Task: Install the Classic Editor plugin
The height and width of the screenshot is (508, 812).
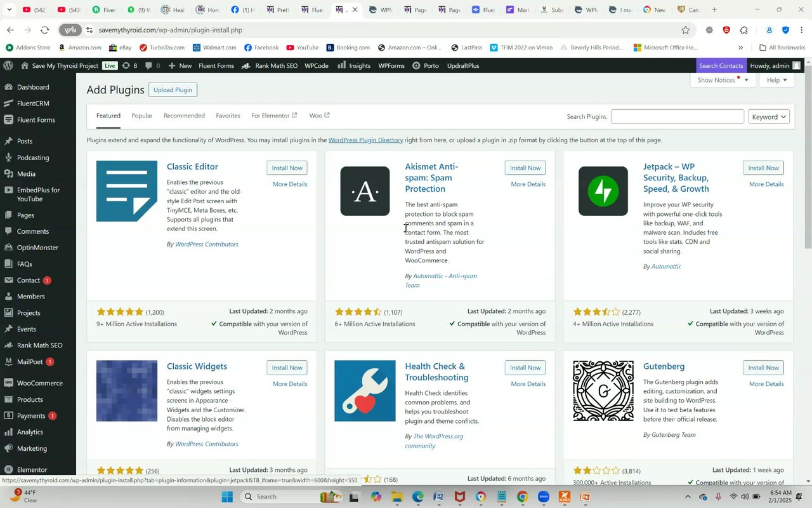Action: tap(287, 168)
